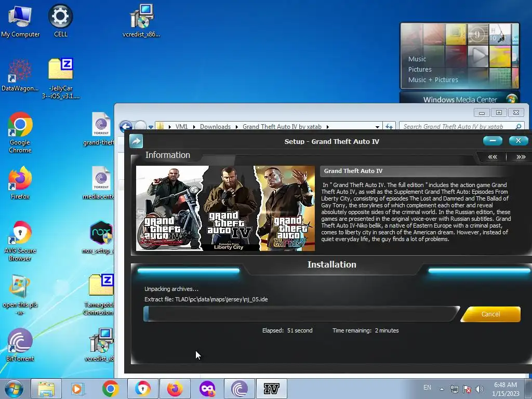Click the installation progress bar
The width and height of the screenshot is (532, 399).
pos(301,314)
